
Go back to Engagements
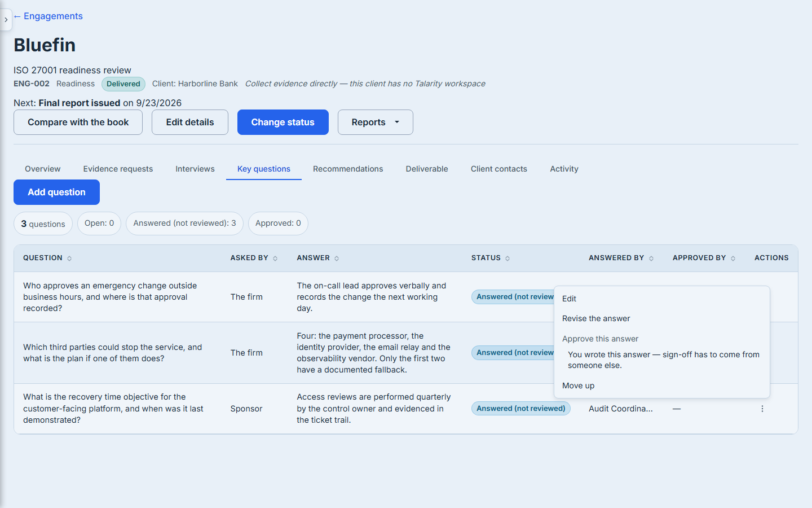[x=48, y=16]
